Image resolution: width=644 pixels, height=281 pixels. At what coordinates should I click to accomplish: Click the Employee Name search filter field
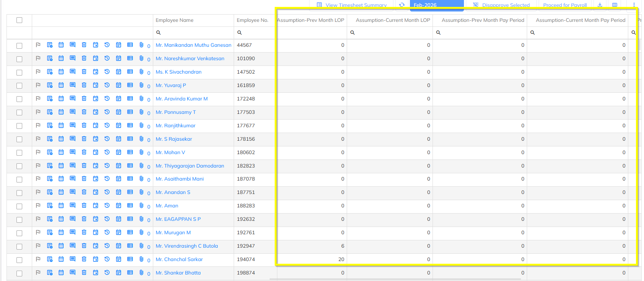click(193, 33)
